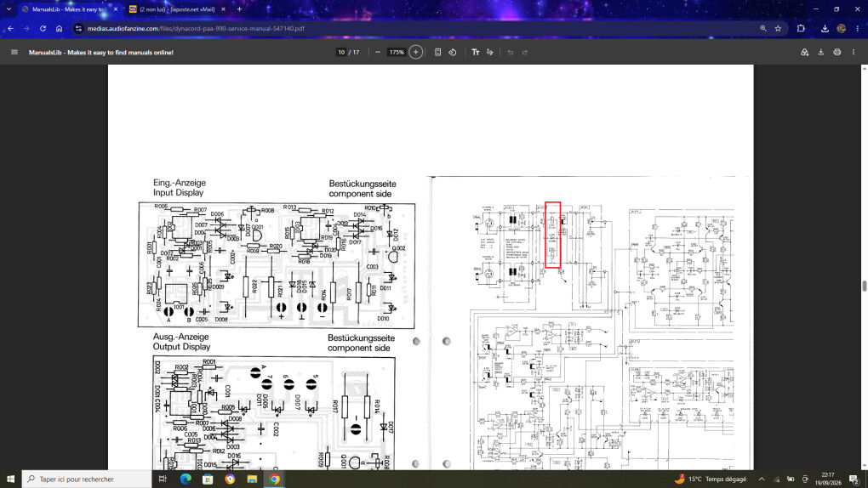868x488 pixels.
Task: Open the browser home page
Action: (60, 28)
